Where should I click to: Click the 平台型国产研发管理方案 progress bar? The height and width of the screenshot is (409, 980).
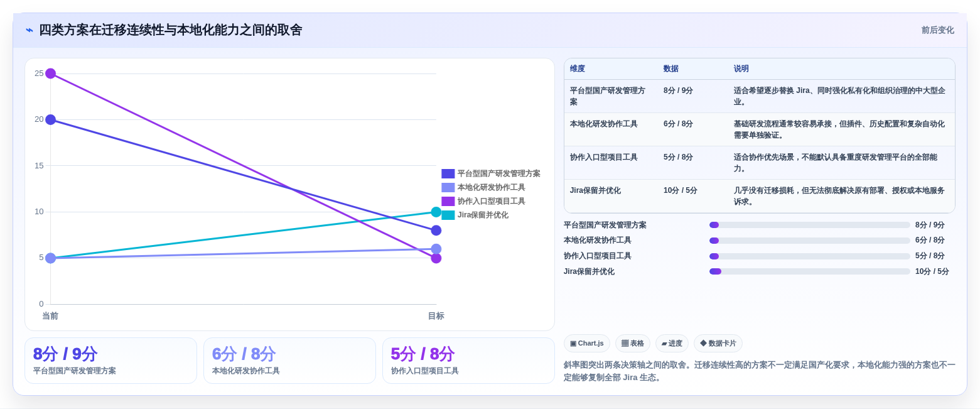pos(810,225)
